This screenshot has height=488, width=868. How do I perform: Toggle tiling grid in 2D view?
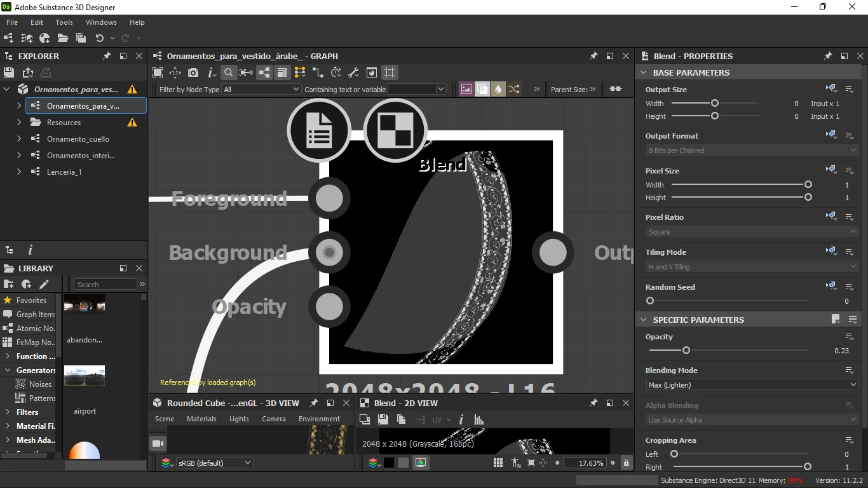coord(498,463)
